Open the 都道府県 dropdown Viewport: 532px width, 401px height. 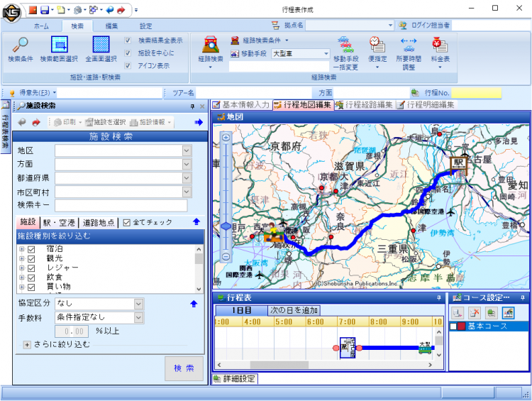(x=187, y=178)
